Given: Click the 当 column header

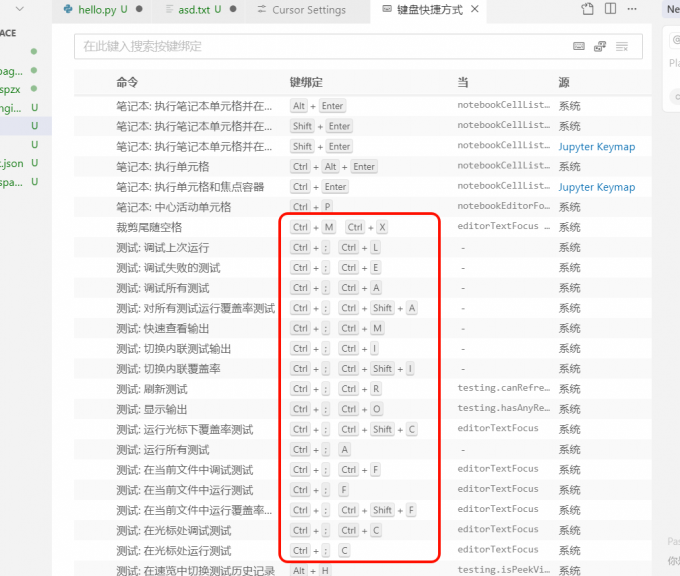Looking at the screenshot, I should point(463,82).
